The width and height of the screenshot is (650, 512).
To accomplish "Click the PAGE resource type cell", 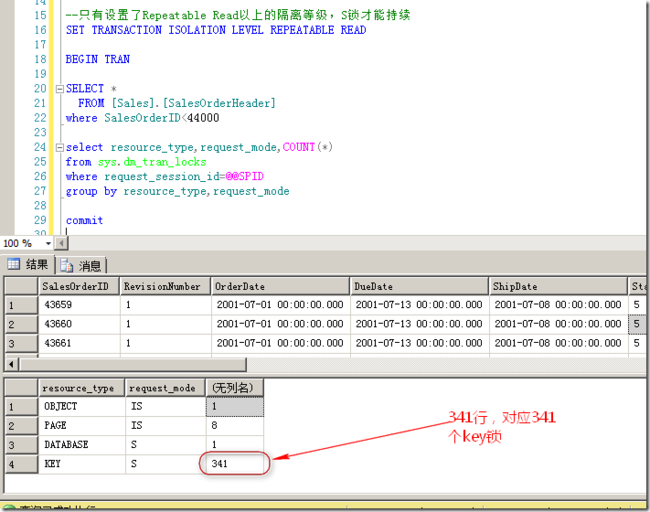I will coord(82,425).
